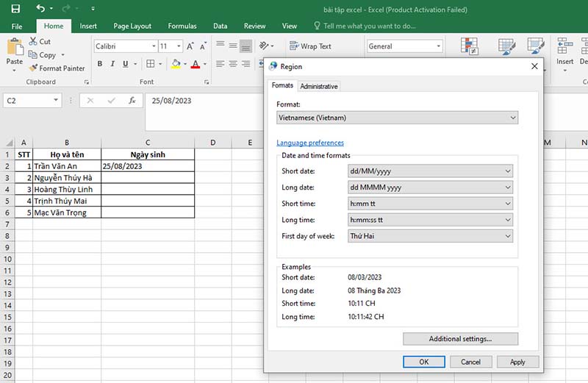Switch to the Insert ribbon tab
The height and width of the screenshot is (383, 588).
tap(88, 26)
